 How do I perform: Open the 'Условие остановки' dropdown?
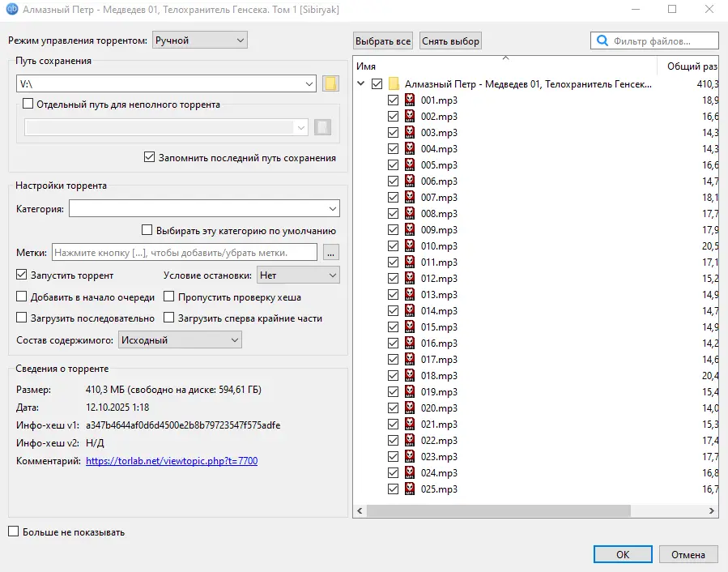[297, 275]
